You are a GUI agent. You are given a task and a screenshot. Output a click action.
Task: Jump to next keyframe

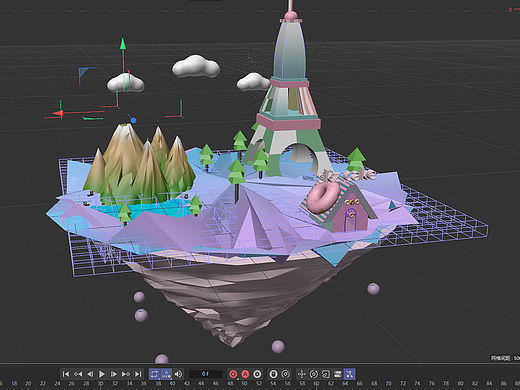[x=126, y=374]
